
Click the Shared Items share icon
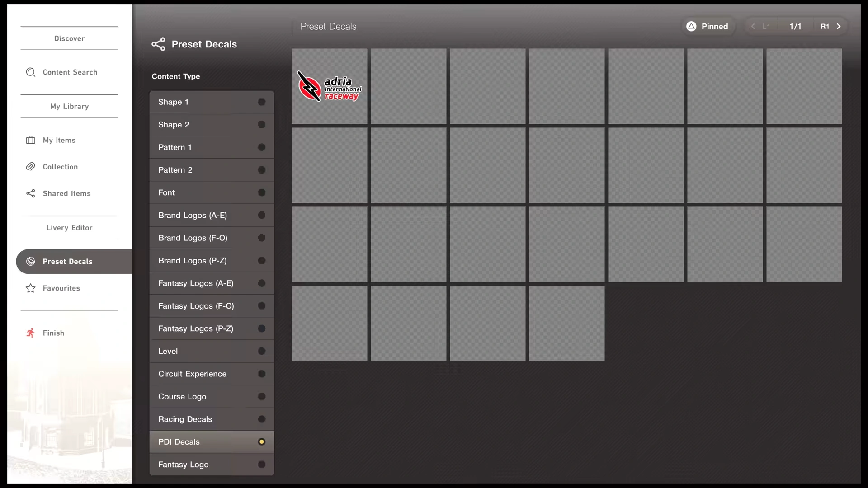click(x=30, y=193)
